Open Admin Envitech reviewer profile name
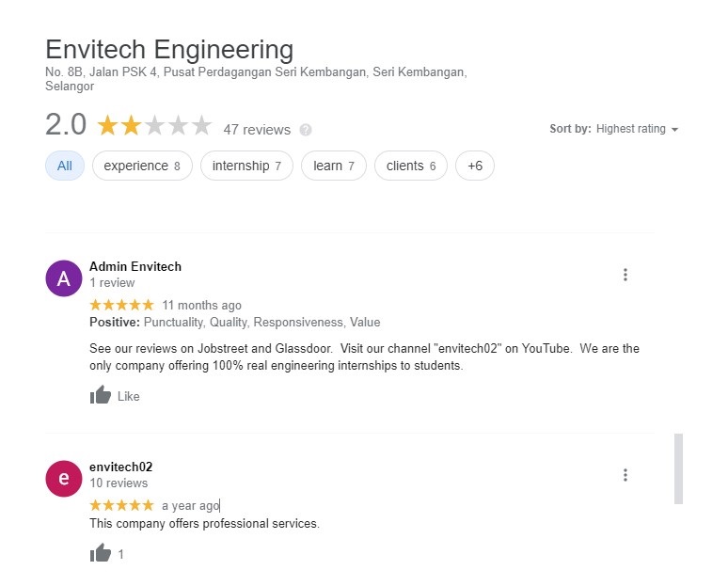Screen dimensions: 728x586 point(135,266)
